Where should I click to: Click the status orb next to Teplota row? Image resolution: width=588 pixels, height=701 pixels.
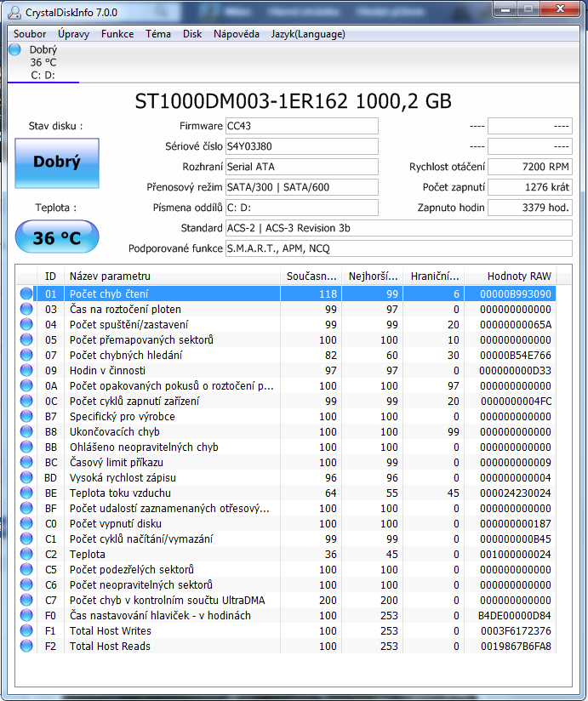[x=26, y=554]
